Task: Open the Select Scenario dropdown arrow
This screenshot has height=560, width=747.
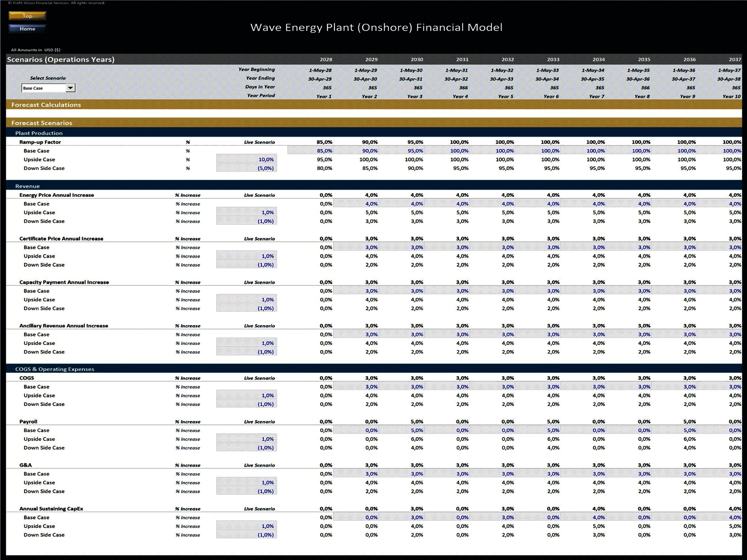Action: (x=70, y=88)
